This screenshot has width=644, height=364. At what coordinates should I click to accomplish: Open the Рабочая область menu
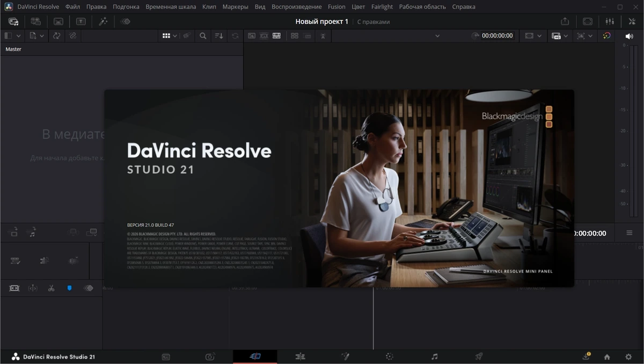[422, 7]
